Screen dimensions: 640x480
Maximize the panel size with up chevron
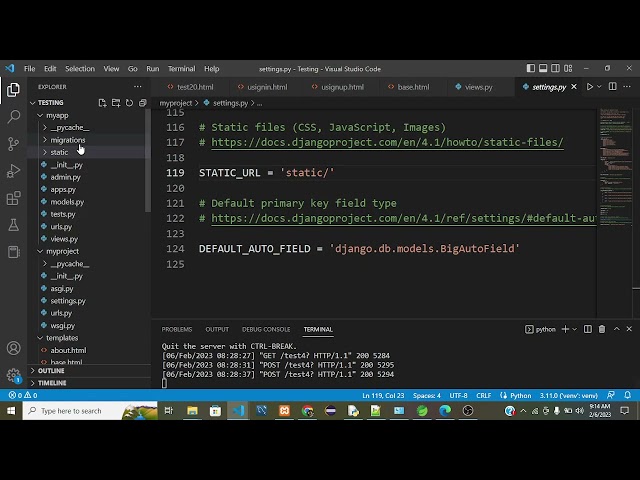point(616,329)
